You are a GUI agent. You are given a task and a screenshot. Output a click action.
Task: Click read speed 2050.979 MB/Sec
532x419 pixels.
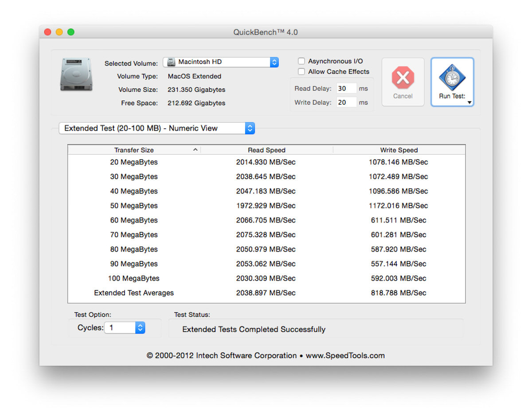266,249
